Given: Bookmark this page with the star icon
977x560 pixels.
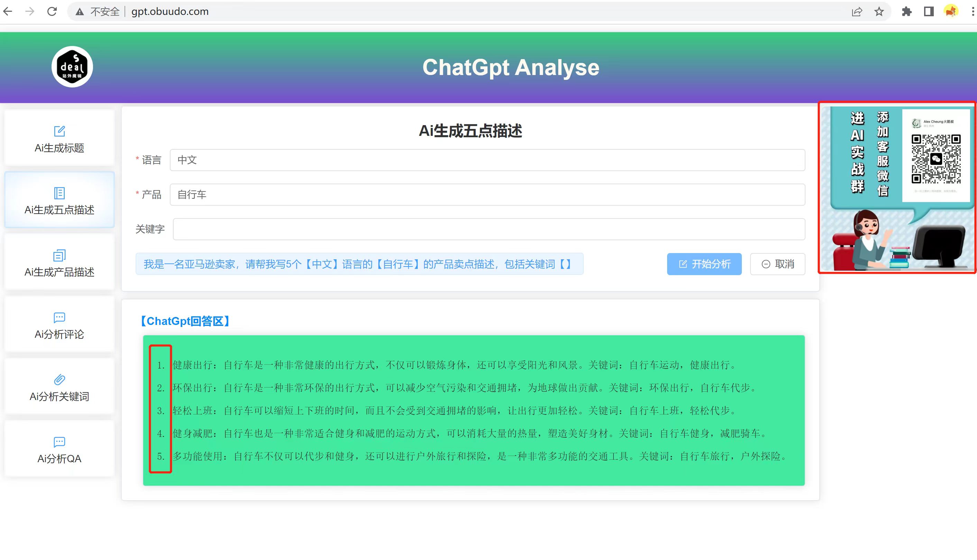Looking at the screenshot, I should pyautogui.click(x=879, y=11).
